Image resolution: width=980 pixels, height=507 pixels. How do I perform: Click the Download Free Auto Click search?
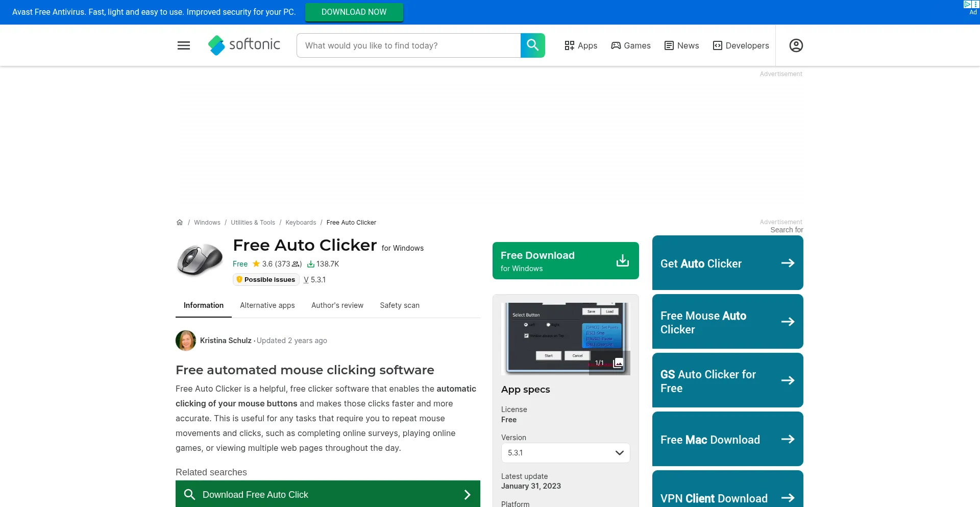327,494
